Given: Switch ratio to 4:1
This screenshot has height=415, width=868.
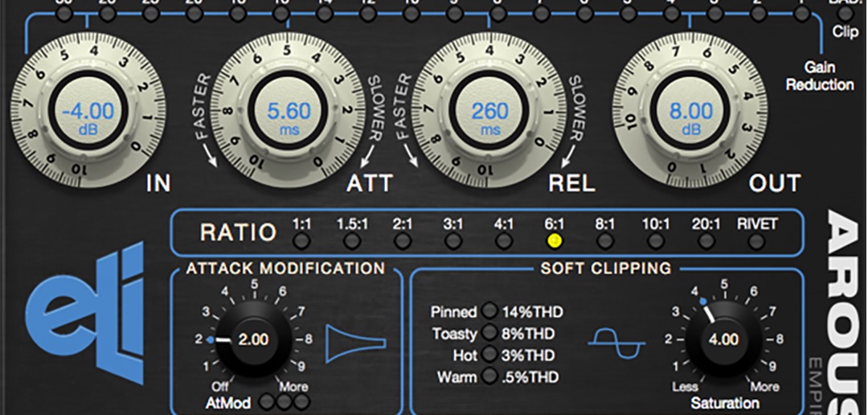Looking at the screenshot, I should (x=504, y=241).
